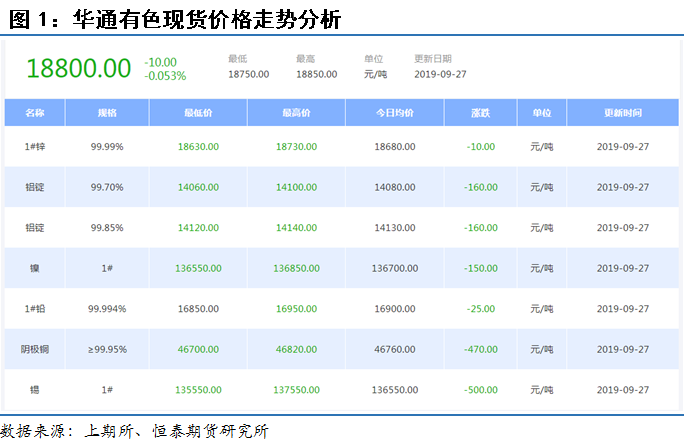This screenshot has height=445, width=694.
Task: Click the average price 46760.00
Action: coord(395,349)
